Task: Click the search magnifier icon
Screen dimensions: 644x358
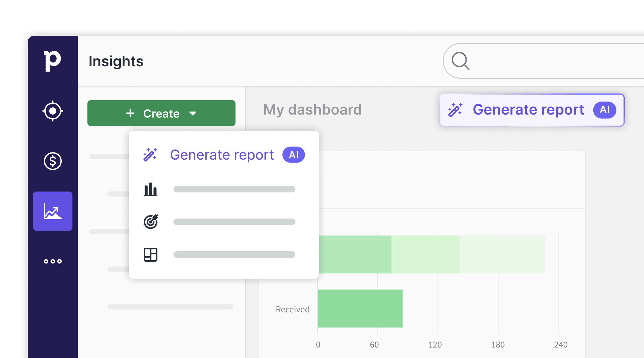Action: click(x=460, y=61)
